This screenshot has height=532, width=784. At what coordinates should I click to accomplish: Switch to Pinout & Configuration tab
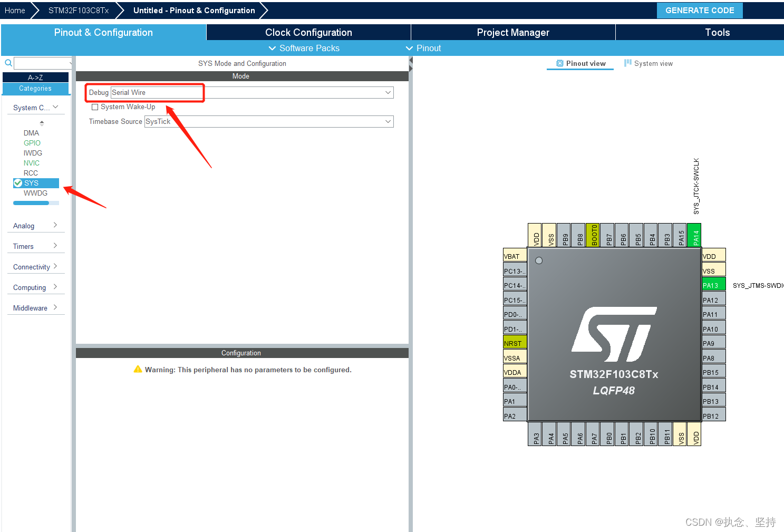click(103, 32)
